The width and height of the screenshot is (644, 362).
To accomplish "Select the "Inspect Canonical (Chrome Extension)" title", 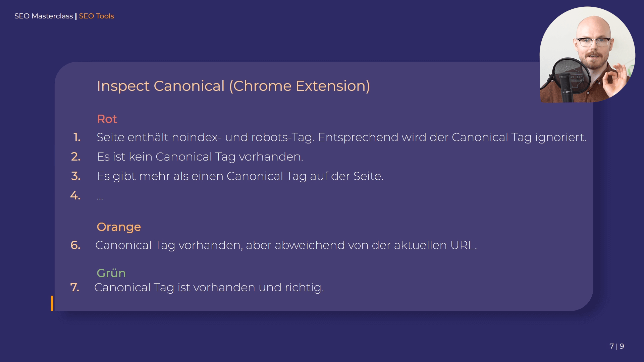I will tap(233, 86).
